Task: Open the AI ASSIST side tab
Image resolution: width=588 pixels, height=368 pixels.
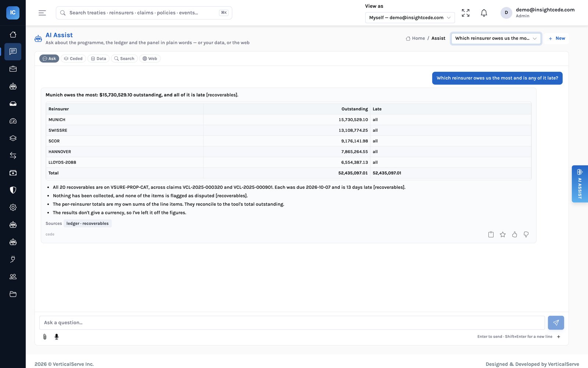Action: point(580,184)
